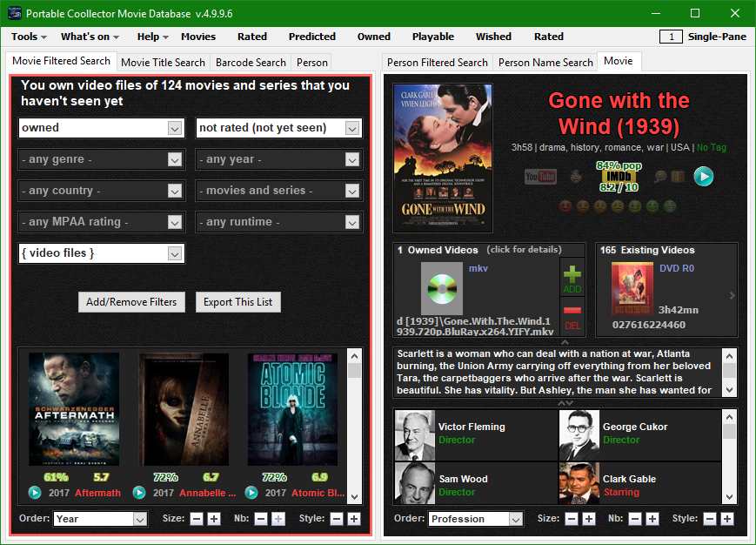Click Style plus in the Profession-ordered pane
Viewport: 756px width, 545px height.
(727, 519)
